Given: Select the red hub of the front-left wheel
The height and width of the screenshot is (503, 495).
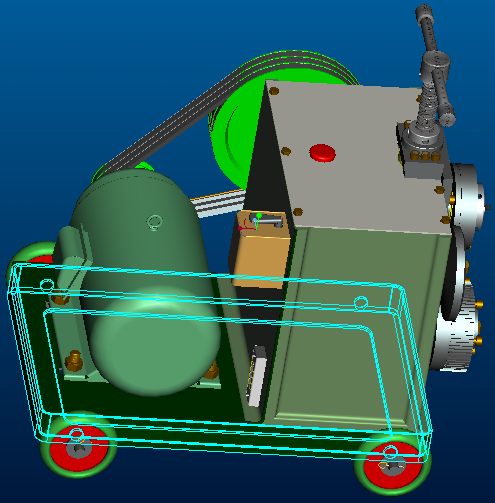Looking at the screenshot, I should 79,448.
